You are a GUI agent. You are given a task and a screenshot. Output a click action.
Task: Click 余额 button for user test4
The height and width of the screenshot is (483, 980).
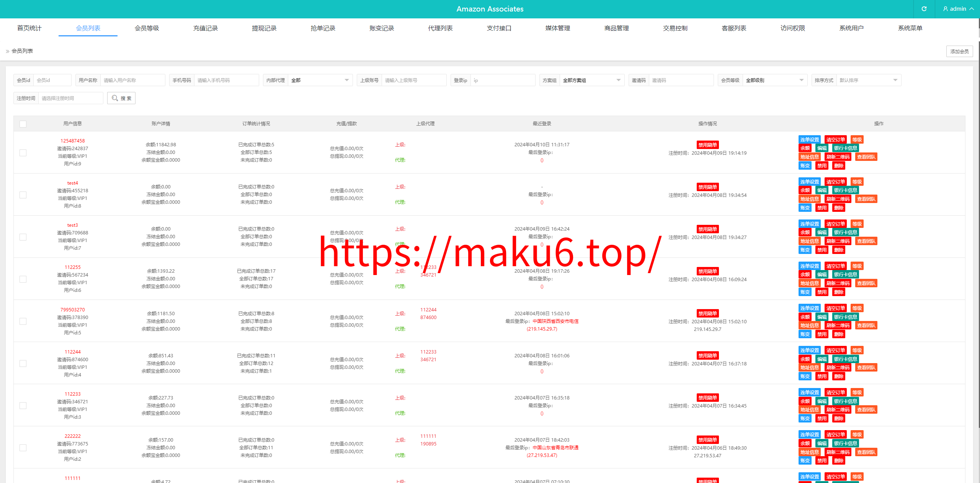(x=805, y=190)
